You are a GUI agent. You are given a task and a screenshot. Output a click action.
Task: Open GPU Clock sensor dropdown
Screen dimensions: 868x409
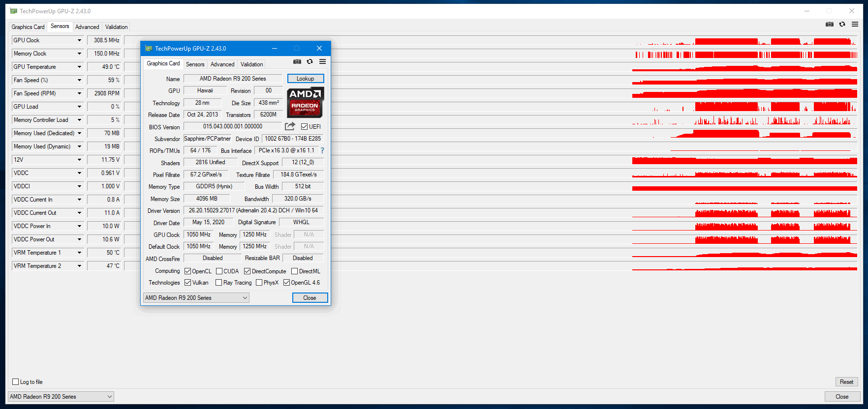tap(79, 40)
